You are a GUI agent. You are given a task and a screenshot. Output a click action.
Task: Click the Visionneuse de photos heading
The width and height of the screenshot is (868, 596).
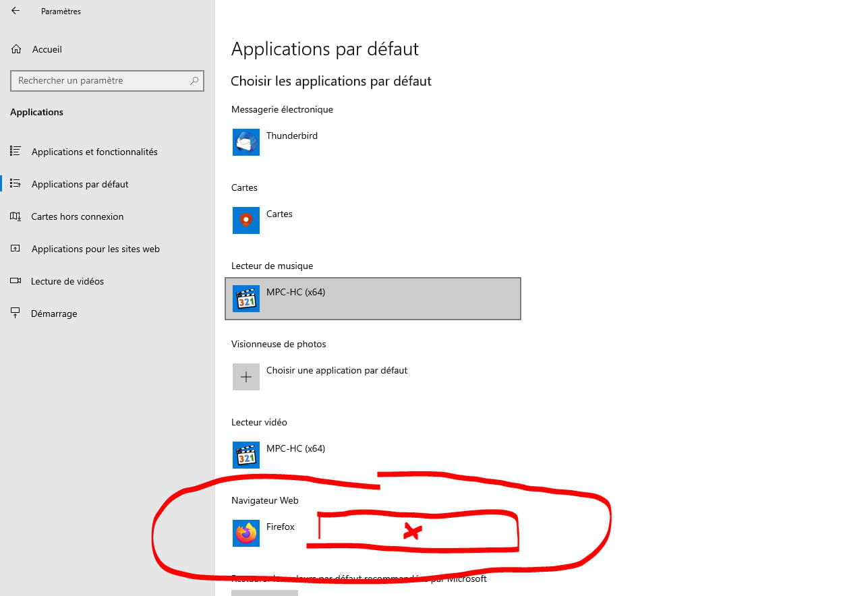click(x=279, y=344)
